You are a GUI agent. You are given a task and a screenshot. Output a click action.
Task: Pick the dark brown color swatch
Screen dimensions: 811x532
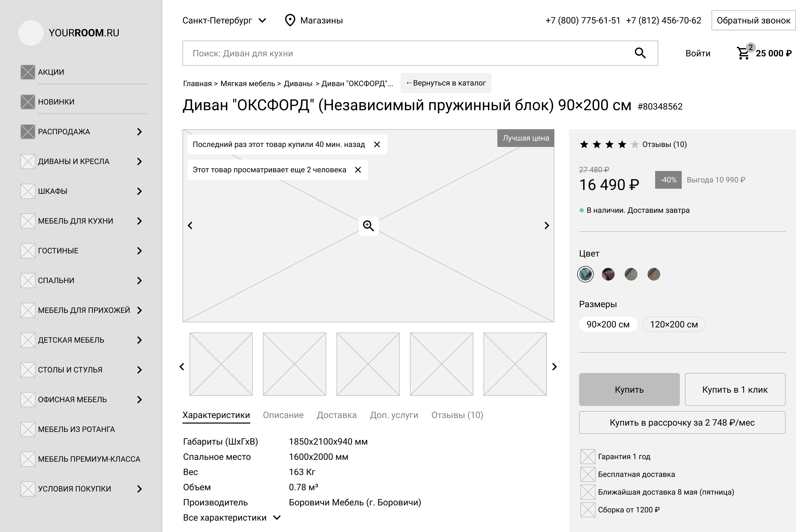(608, 274)
